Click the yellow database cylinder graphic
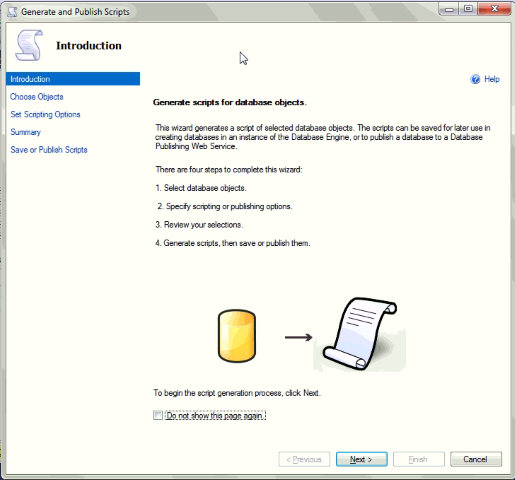 coord(237,336)
